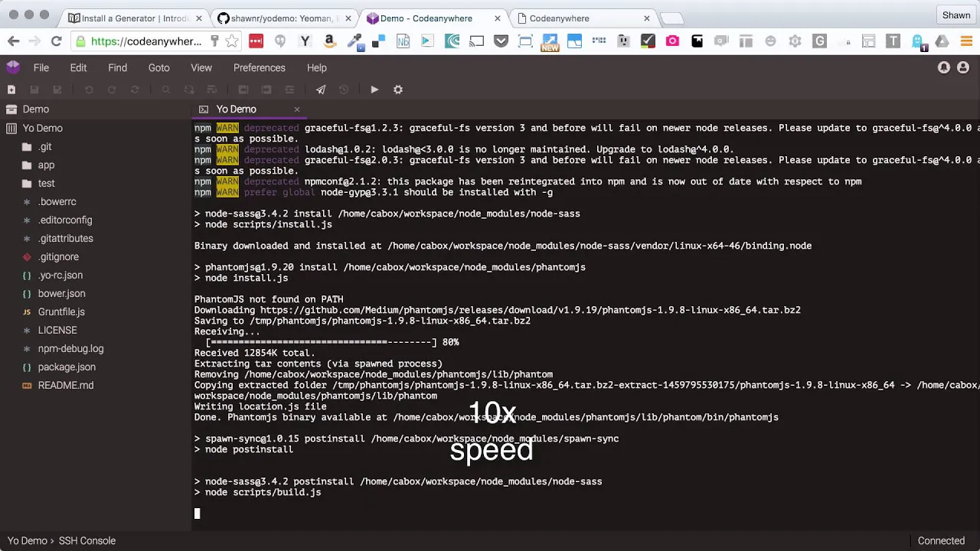The image size is (980, 551).
Task: Click the Codeanywhere purple logo
Action: [x=12, y=67]
